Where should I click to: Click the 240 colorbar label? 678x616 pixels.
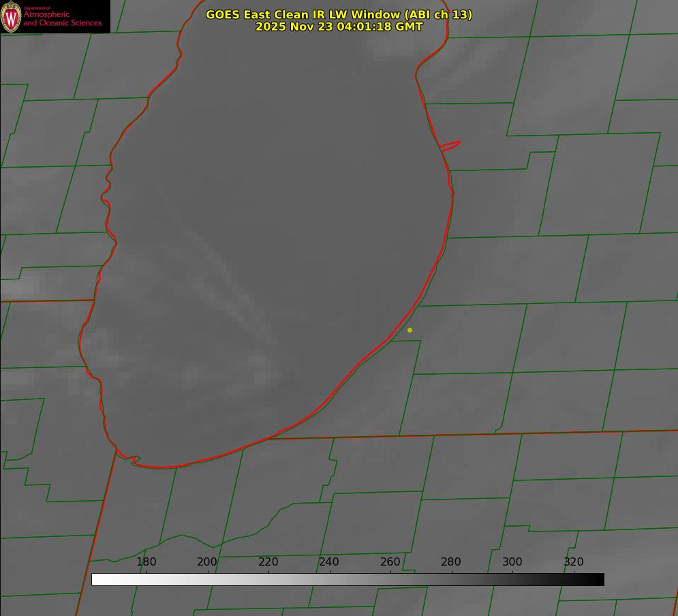coord(329,561)
